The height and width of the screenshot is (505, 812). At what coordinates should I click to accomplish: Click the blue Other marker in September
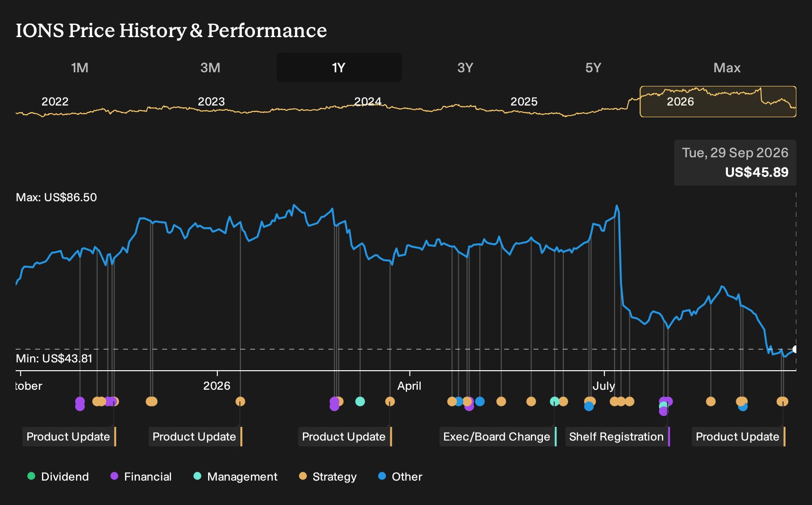pyautogui.click(x=743, y=407)
